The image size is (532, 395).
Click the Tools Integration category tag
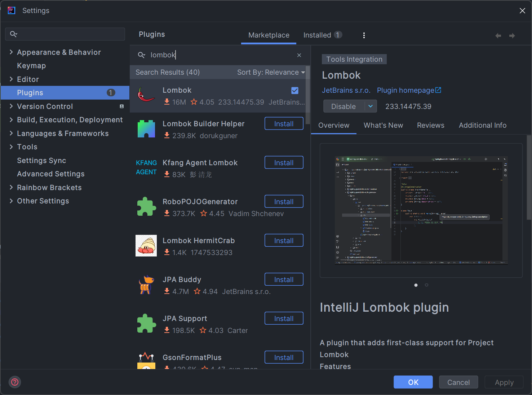click(x=354, y=59)
